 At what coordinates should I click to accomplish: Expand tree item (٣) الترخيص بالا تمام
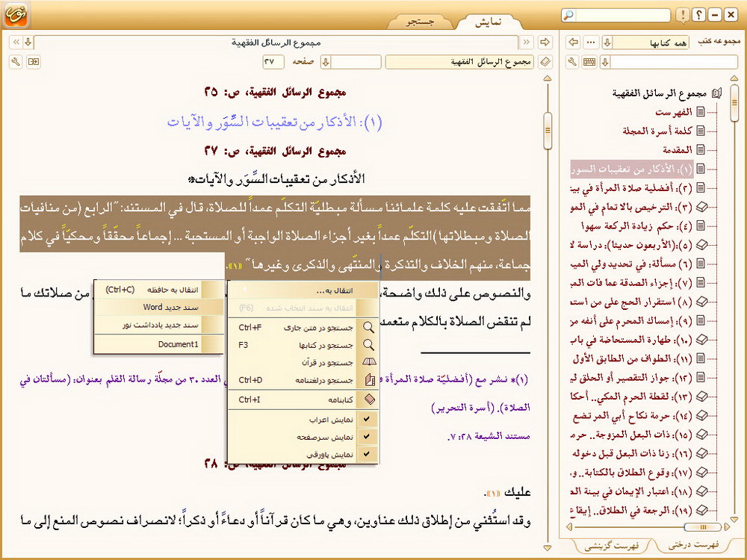(701, 207)
